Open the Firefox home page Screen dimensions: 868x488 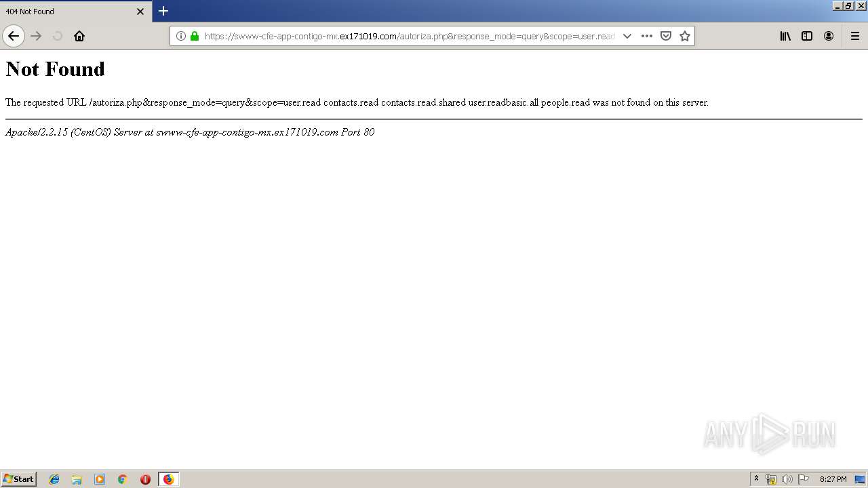(79, 36)
